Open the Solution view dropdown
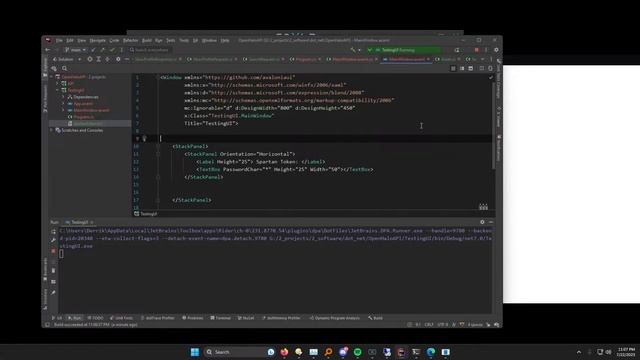 pos(67,59)
